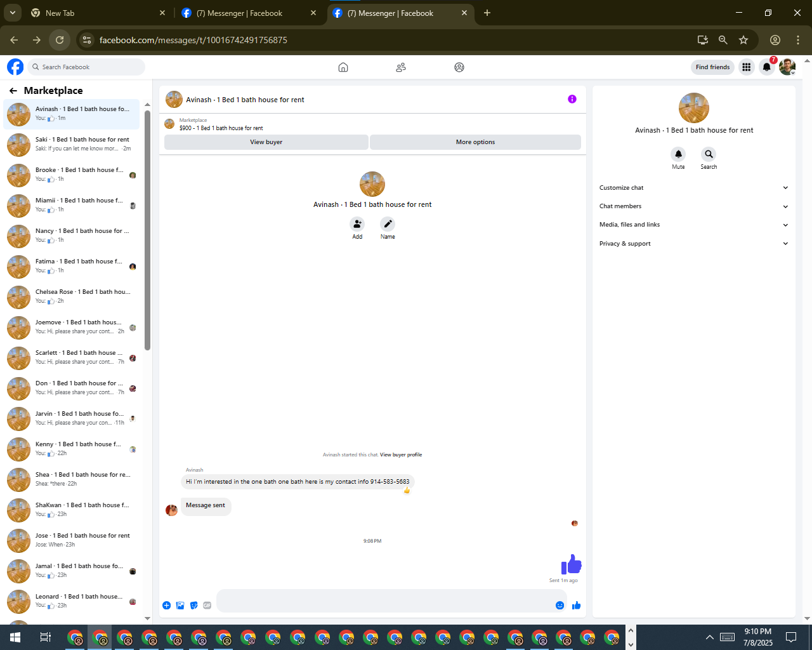
Task: Open the Scarlett conversation
Action: tap(72, 358)
